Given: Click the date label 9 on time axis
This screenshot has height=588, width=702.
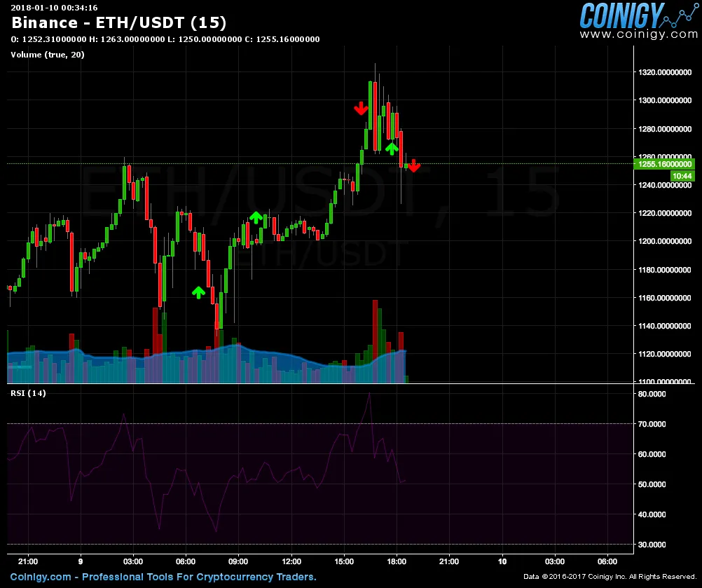Looking at the screenshot, I should tap(81, 561).
